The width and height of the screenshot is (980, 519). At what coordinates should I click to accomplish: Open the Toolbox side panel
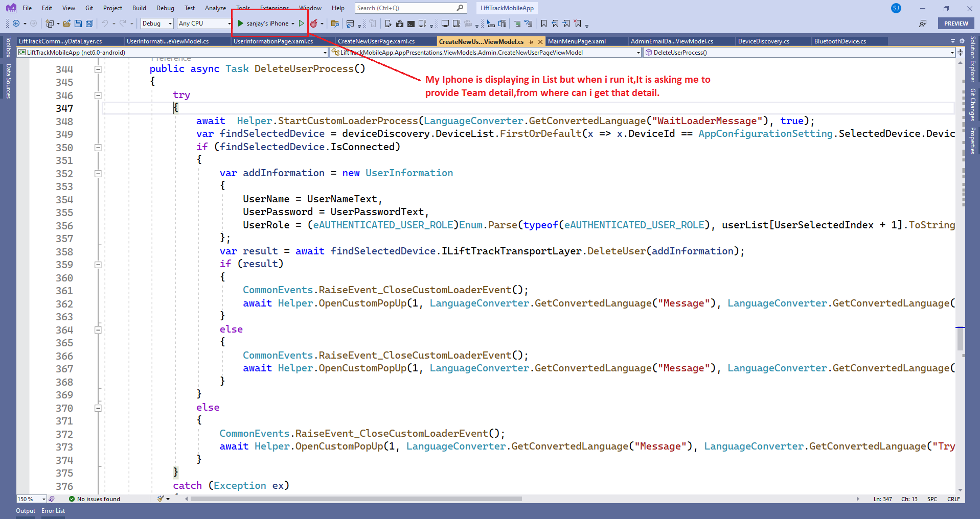pyautogui.click(x=8, y=46)
